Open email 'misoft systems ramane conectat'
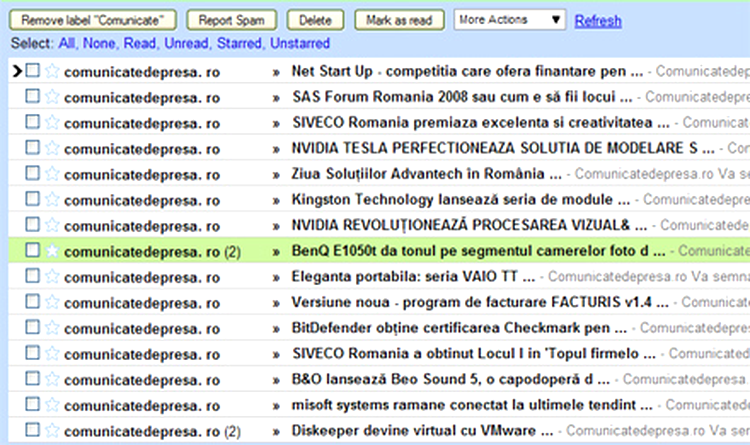The image size is (750, 445). pyautogui.click(x=472, y=405)
